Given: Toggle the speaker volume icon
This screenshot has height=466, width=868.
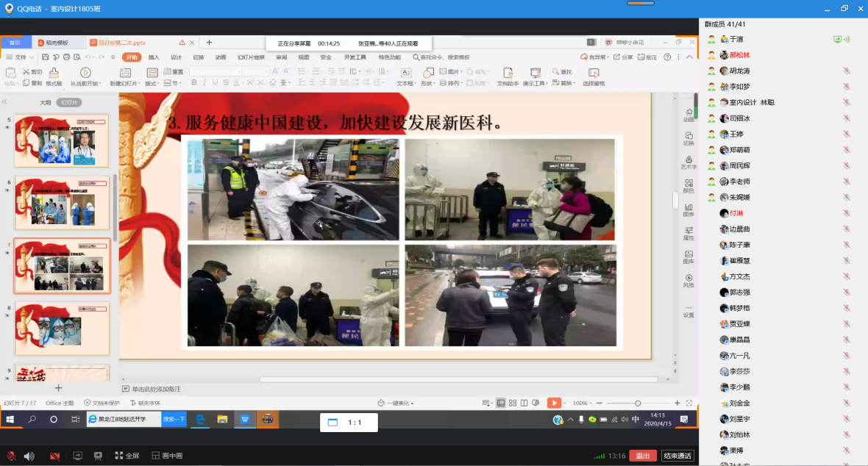Looking at the screenshot, I should coord(29,456).
